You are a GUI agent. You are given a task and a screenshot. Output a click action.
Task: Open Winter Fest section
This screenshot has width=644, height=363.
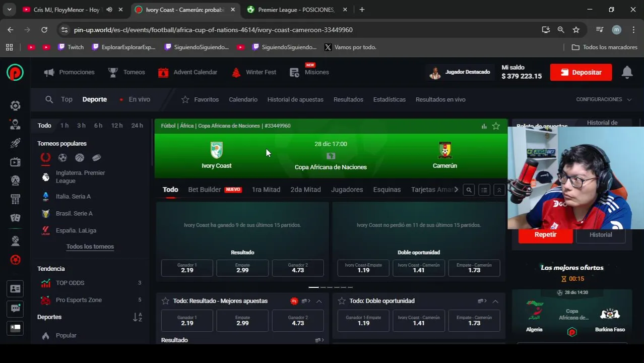click(254, 72)
